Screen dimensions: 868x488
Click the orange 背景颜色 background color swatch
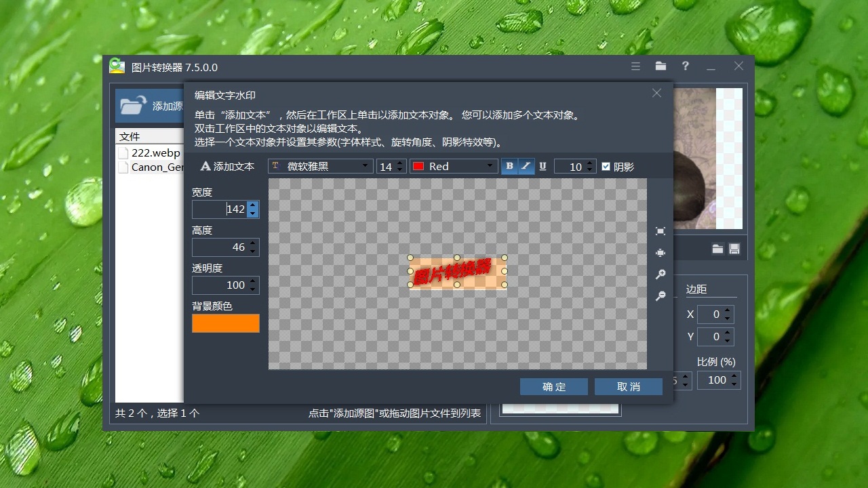(x=225, y=323)
